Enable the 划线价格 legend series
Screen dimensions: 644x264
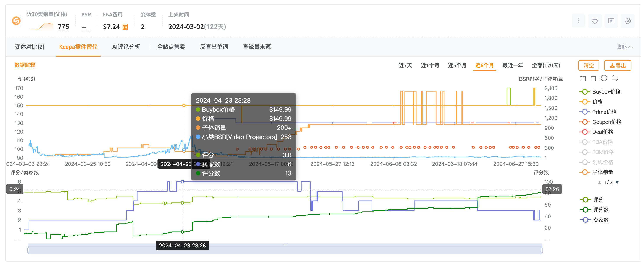coord(597,162)
